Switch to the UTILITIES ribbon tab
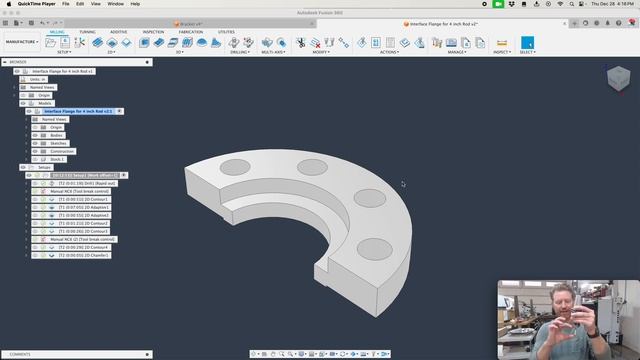This screenshot has height=360, width=640. pyautogui.click(x=226, y=32)
